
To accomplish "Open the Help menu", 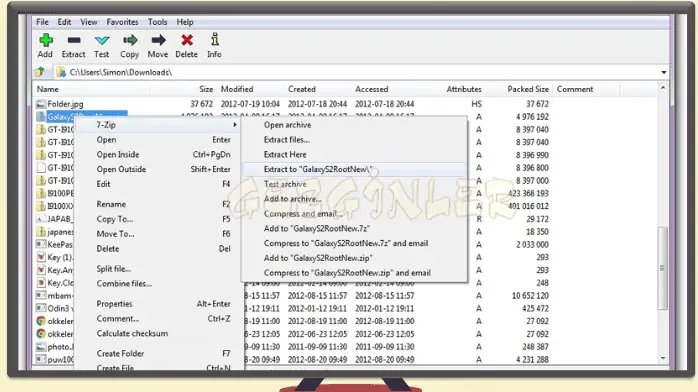I will (x=185, y=22).
